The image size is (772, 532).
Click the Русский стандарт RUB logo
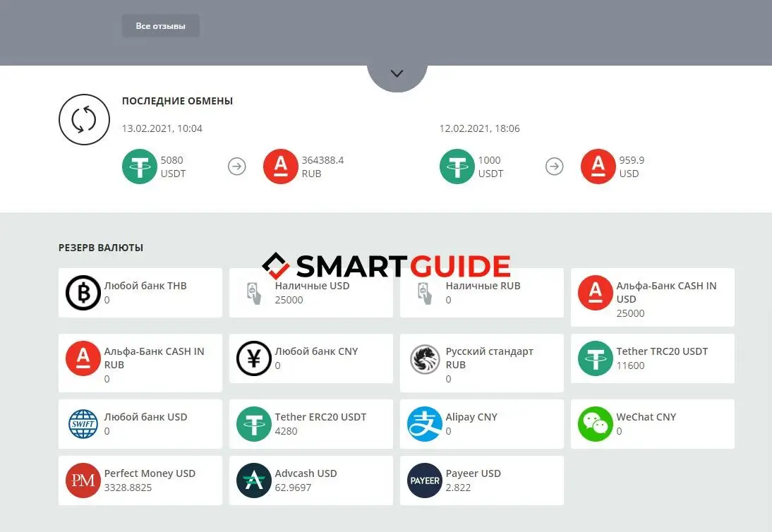point(425,358)
